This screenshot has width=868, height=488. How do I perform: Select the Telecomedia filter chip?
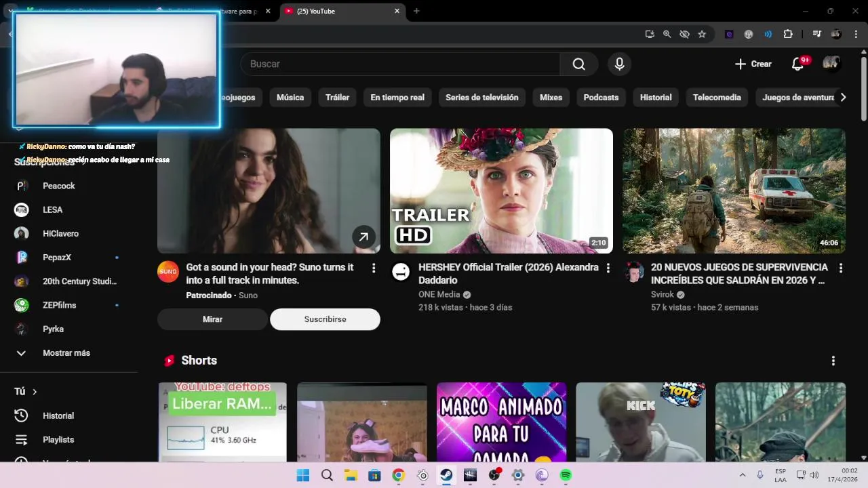pyautogui.click(x=717, y=98)
